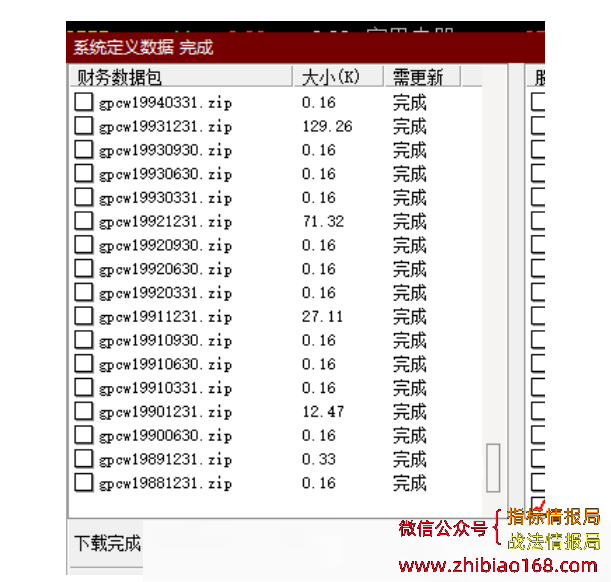
Task: Select the file name gpcw19931231.zip
Action: click(166, 127)
